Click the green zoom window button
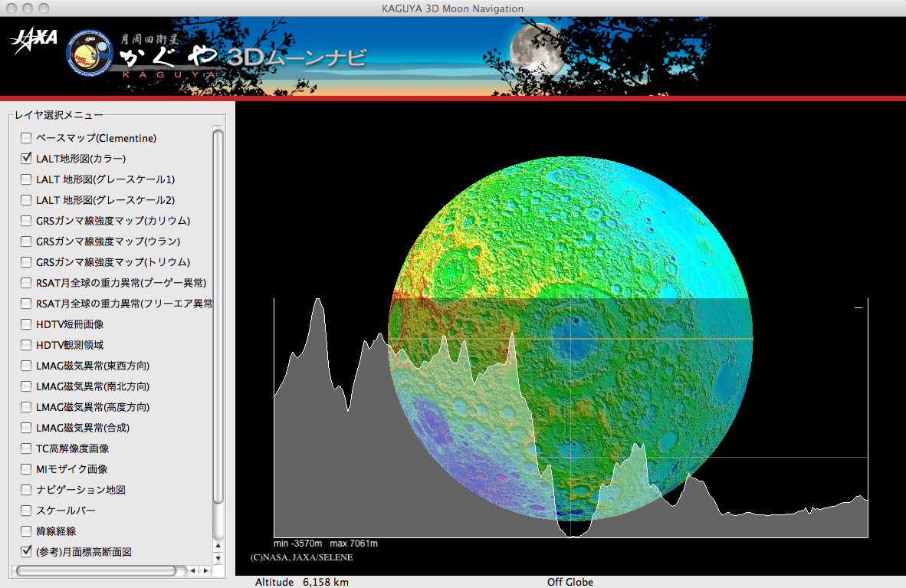 (43, 8)
